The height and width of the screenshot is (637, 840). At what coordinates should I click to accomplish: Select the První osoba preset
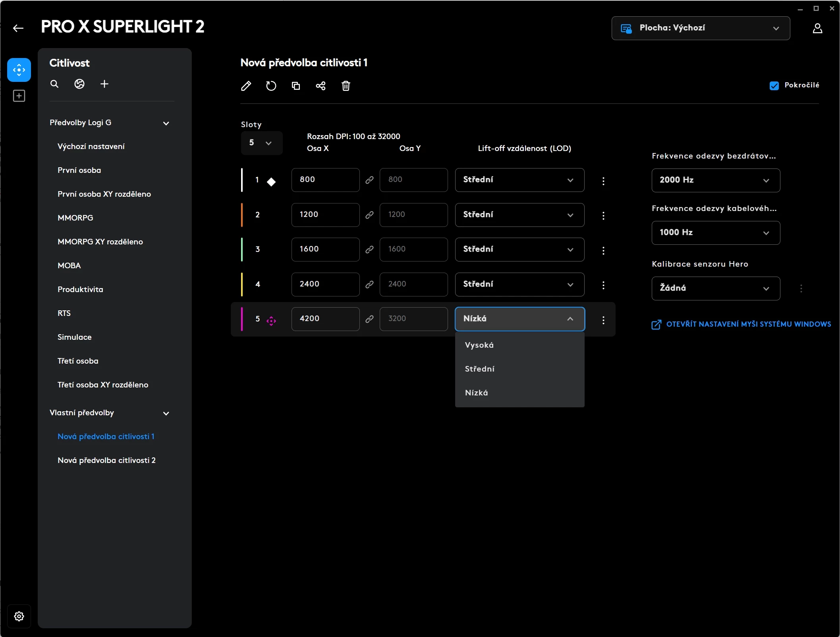pos(79,170)
